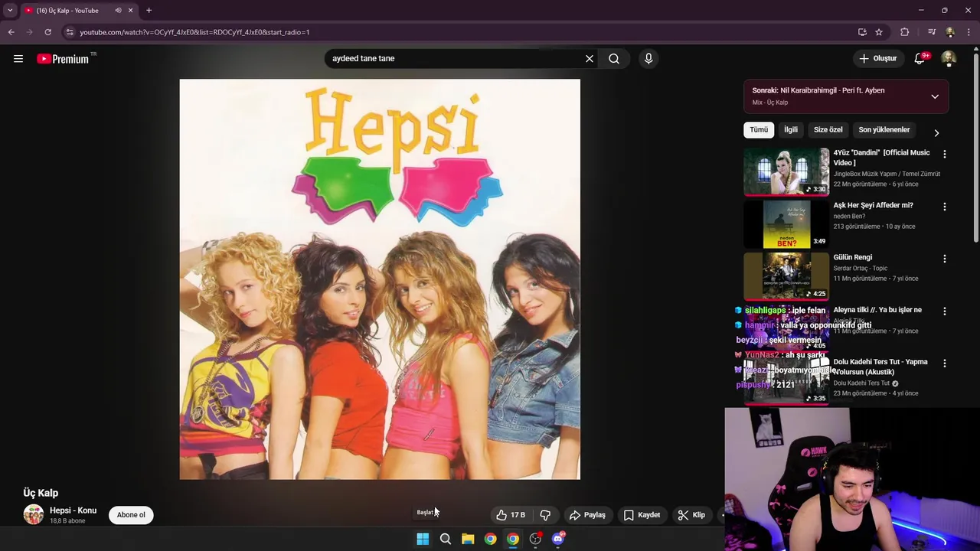Open Hepsi - Konu channel link
Screen dimensions: 980x551
click(73, 510)
